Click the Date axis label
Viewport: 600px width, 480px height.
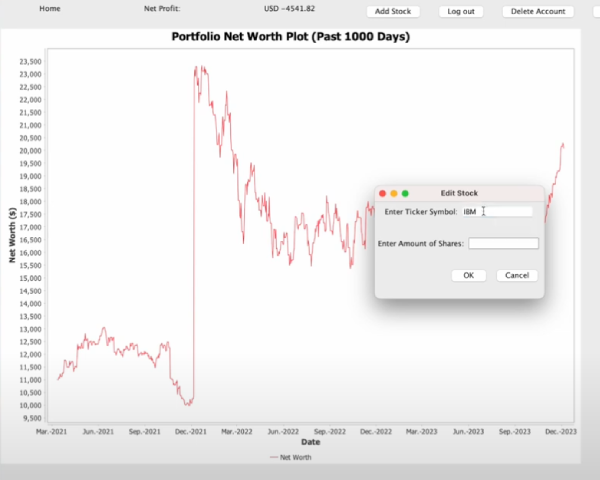point(310,442)
